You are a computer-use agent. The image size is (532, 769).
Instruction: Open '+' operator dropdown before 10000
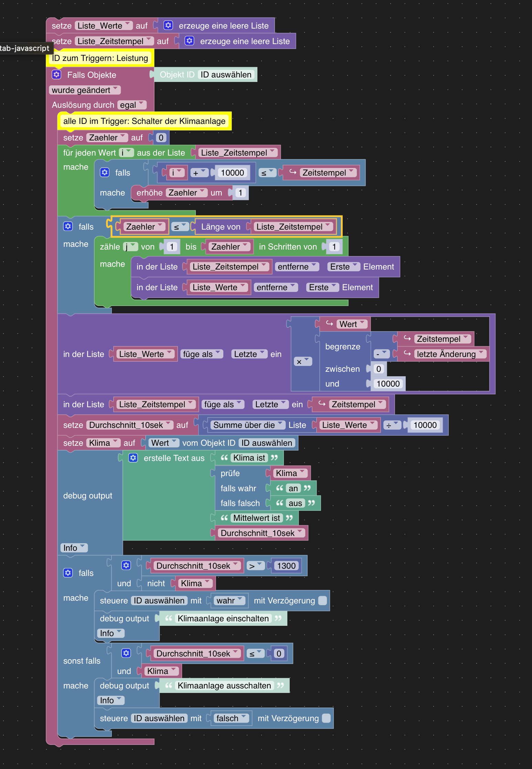tap(199, 172)
